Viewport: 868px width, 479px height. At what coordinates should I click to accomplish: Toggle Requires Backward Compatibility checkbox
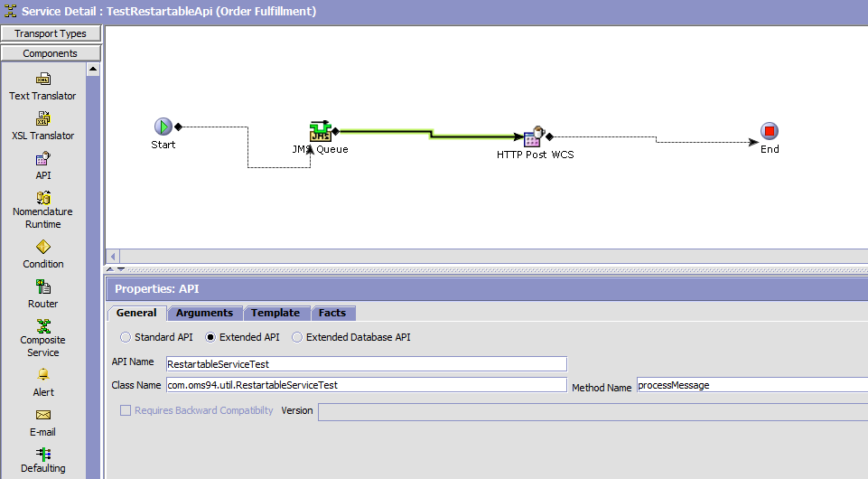[126, 410]
